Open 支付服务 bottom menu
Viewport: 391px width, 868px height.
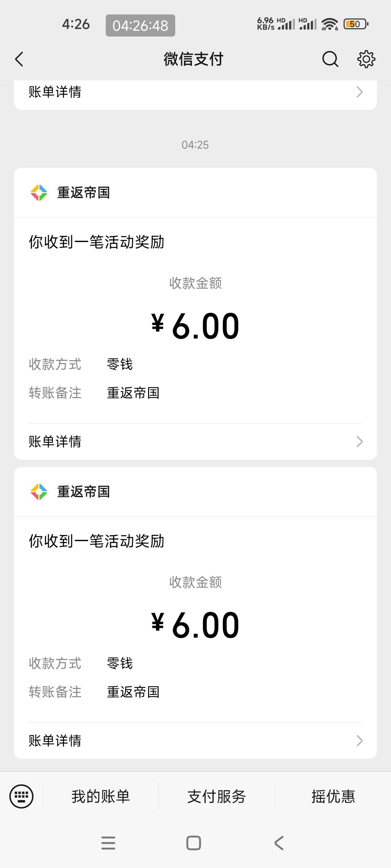[216, 796]
